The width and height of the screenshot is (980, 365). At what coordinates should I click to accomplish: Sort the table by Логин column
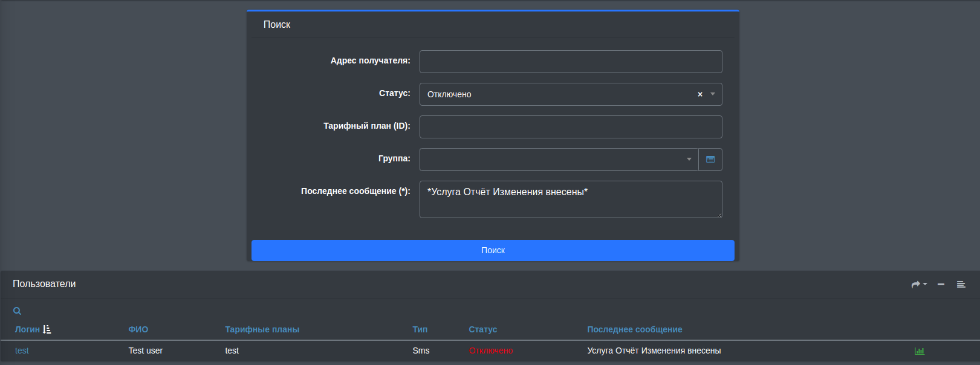(27, 329)
